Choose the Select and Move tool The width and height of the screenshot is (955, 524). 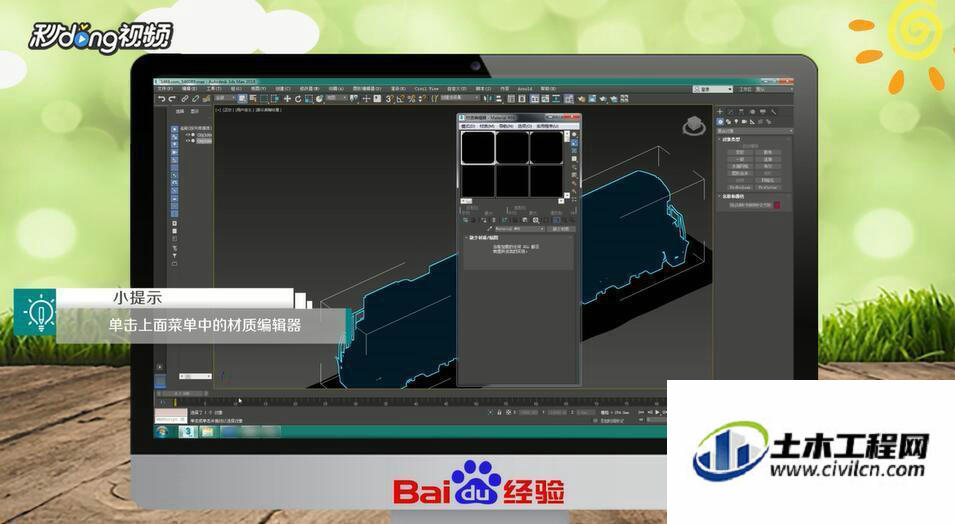coord(287,99)
